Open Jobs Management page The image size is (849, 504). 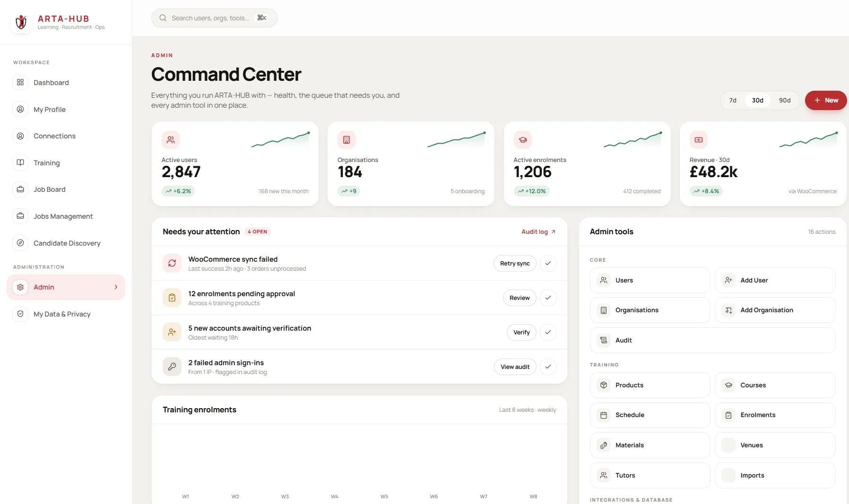pos(66,216)
